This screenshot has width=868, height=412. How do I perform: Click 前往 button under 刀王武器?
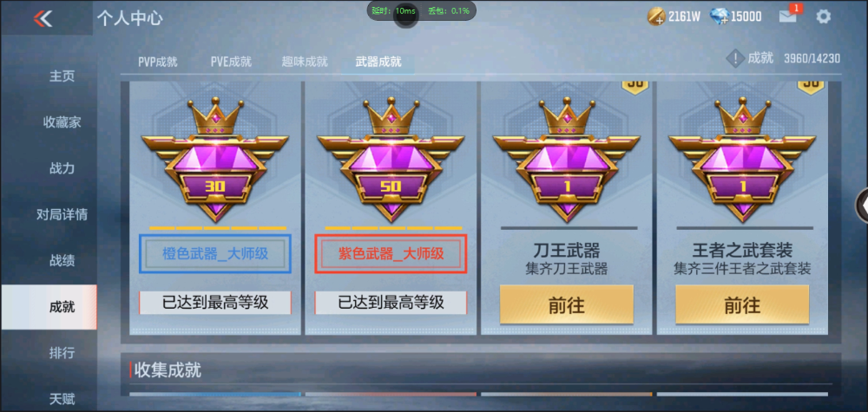click(566, 304)
